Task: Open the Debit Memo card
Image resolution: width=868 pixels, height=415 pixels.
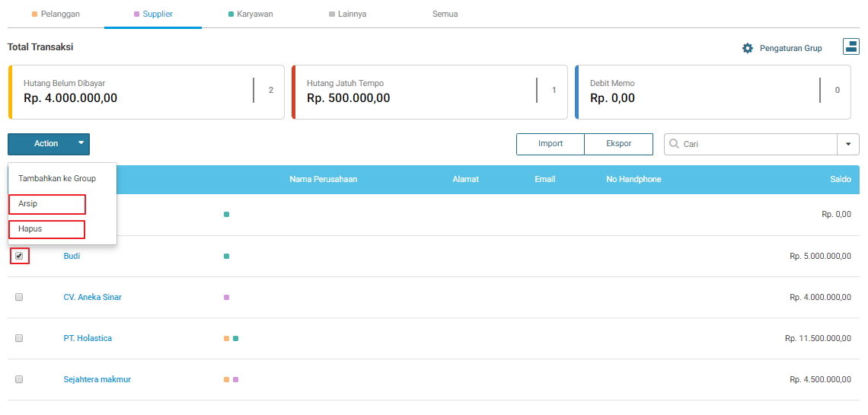Action: click(x=713, y=92)
